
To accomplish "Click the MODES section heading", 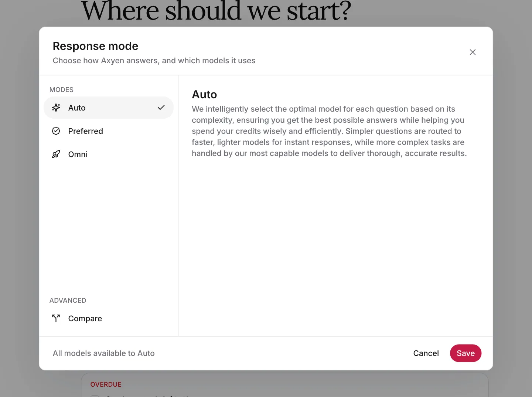I will [61, 90].
